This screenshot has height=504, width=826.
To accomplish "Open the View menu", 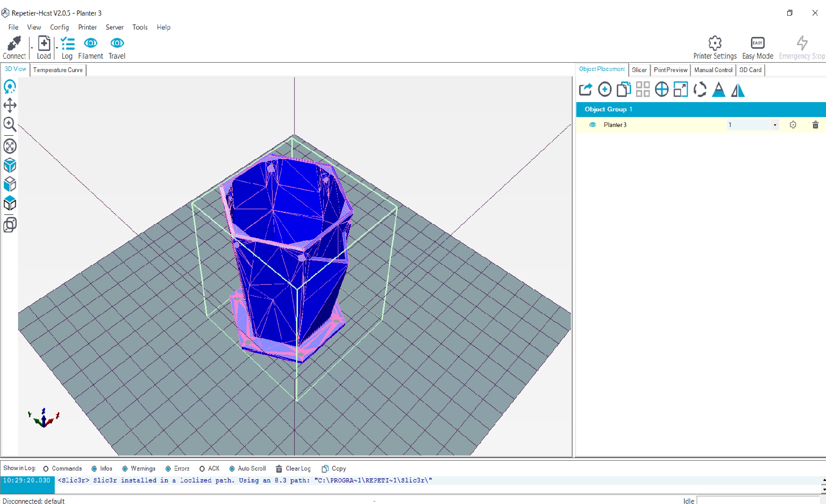I will point(34,27).
